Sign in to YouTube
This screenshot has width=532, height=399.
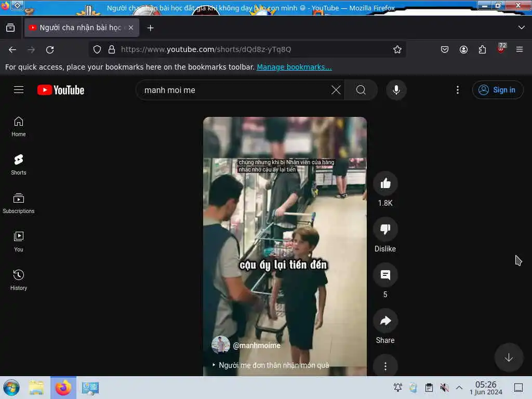click(x=497, y=90)
